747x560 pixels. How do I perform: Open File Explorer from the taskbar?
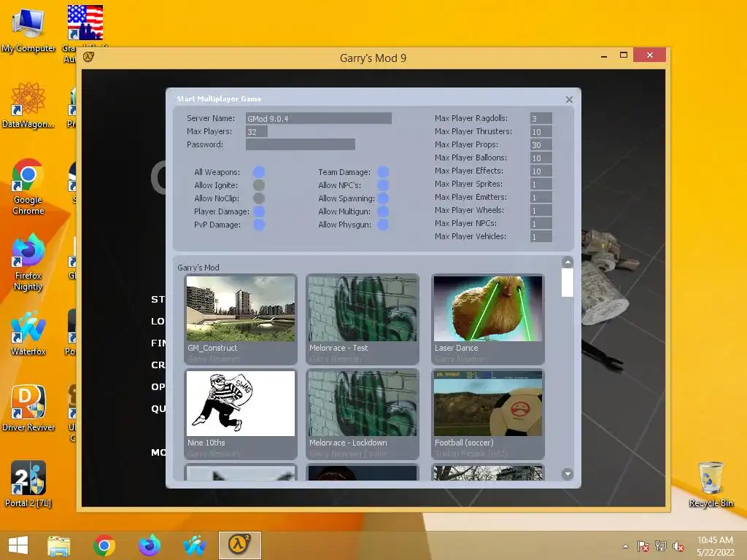(x=59, y=545)
